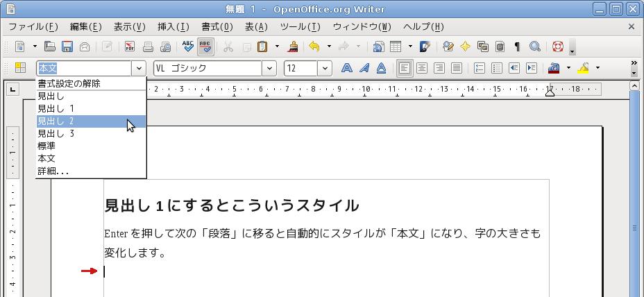Click the Copy icon

pyautogui.click(x=246, y=46)
